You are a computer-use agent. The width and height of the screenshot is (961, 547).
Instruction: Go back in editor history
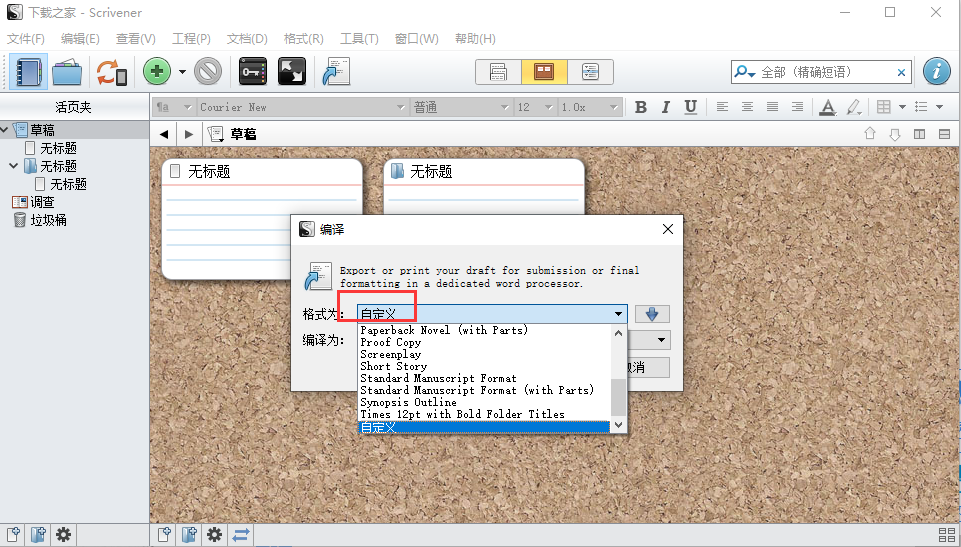(164, 134)
